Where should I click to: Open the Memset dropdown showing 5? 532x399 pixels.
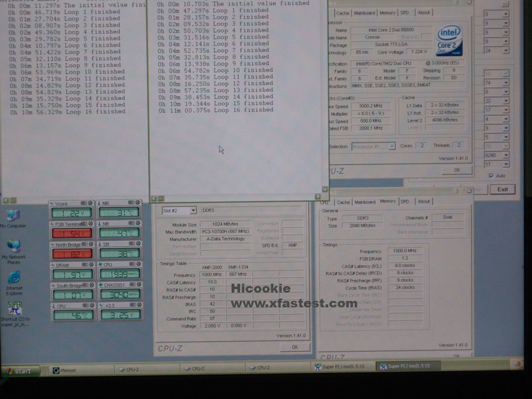click(497, 137)
